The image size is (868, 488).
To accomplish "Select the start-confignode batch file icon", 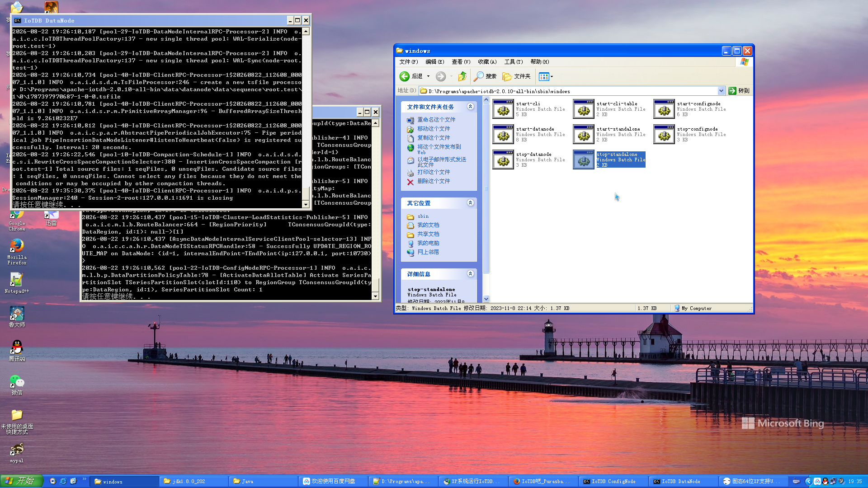I will pos(664,109).
